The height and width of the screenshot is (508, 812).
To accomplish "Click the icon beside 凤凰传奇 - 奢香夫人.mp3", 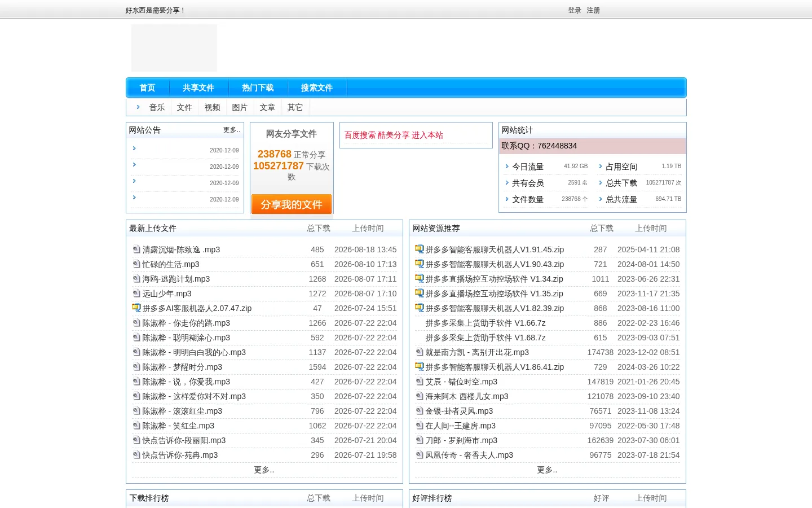I will (419, 454).
